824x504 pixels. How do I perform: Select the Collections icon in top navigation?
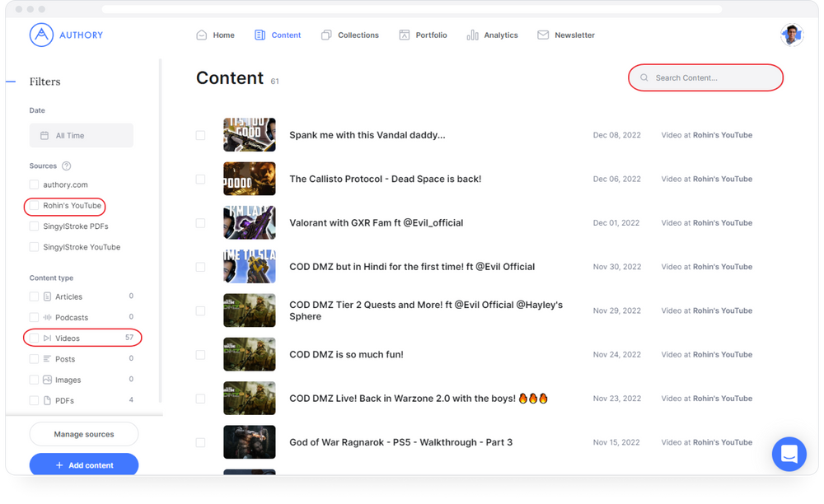[x=325, y=35]
